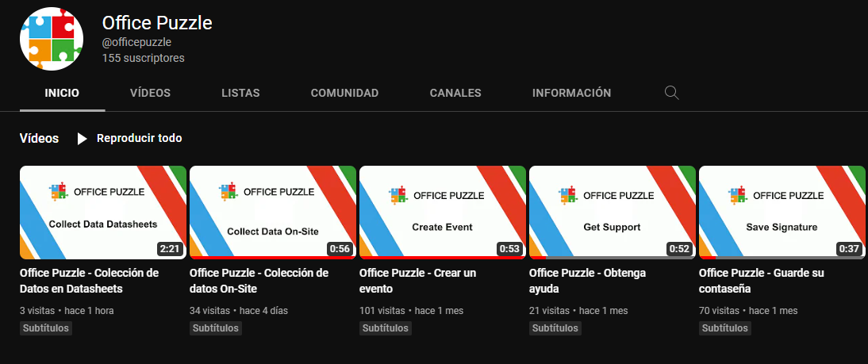Viewport: 868px width, 364px height.
Task: Open the Collect Data Datasheets video thumbnail
Action: (103, 212)
